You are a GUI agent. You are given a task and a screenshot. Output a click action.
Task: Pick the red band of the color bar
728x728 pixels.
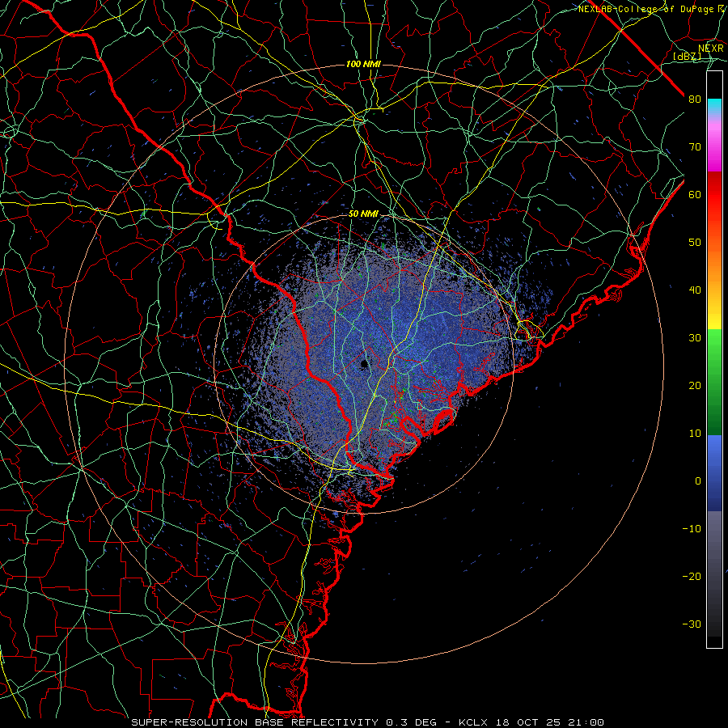pyautogui.click(x=714, y=196)
